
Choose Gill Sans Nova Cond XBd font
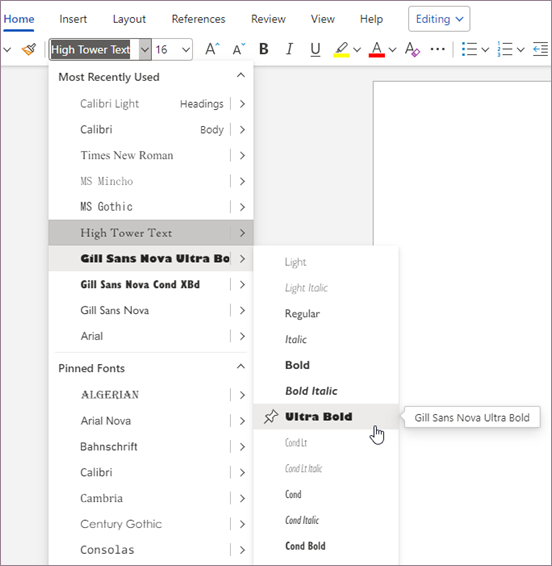click(x=139, y=284)
